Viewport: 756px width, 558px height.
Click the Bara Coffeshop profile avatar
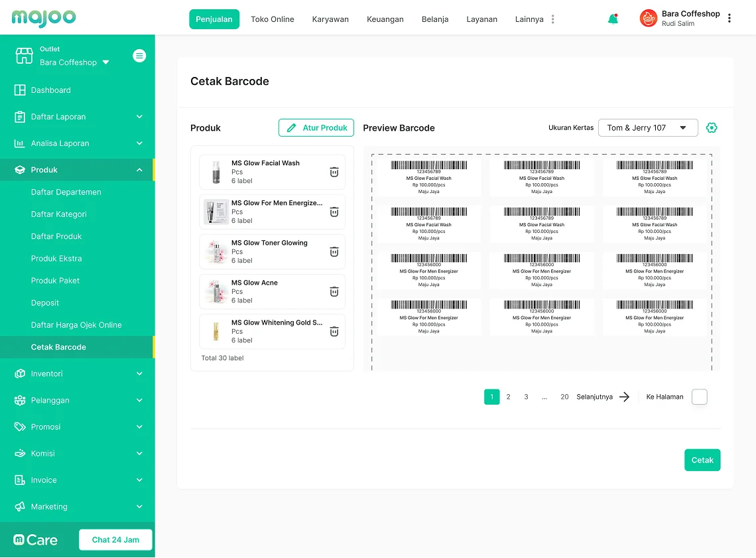point(648,19)
